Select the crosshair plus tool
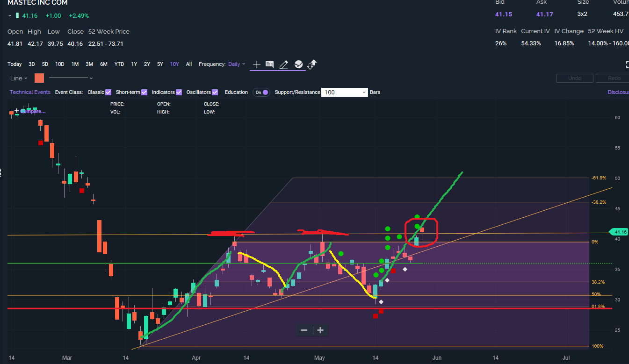 [x=256, y=64]
